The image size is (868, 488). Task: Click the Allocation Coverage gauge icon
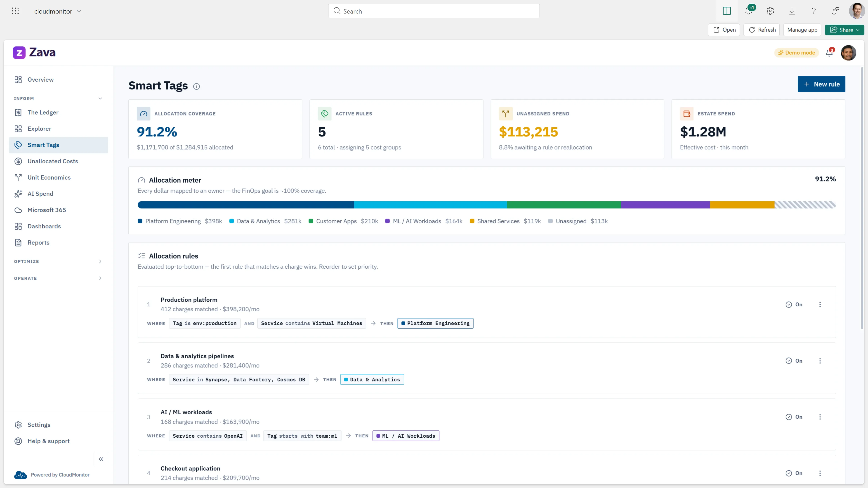point(144,114)
